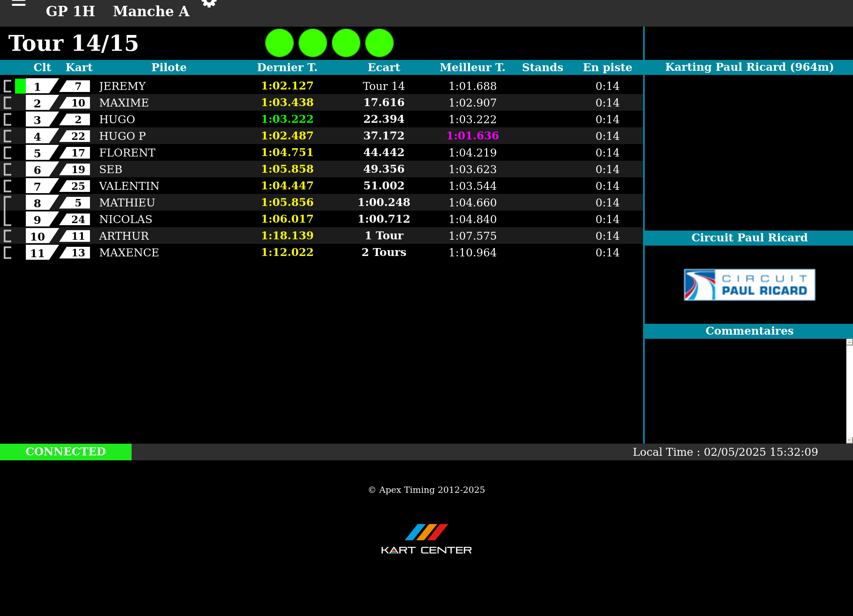853x616 pixels.
Task: Click the fourth green light indicator
Action: pos(379,43)
